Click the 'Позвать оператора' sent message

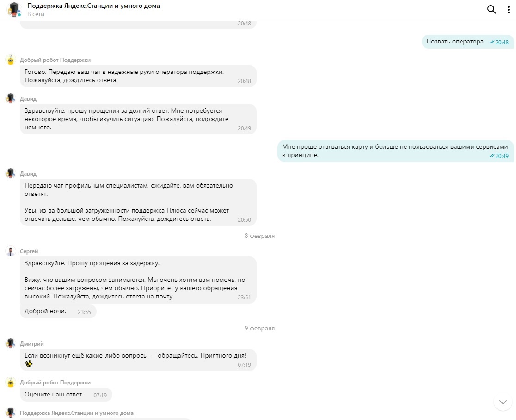(455, 42)
